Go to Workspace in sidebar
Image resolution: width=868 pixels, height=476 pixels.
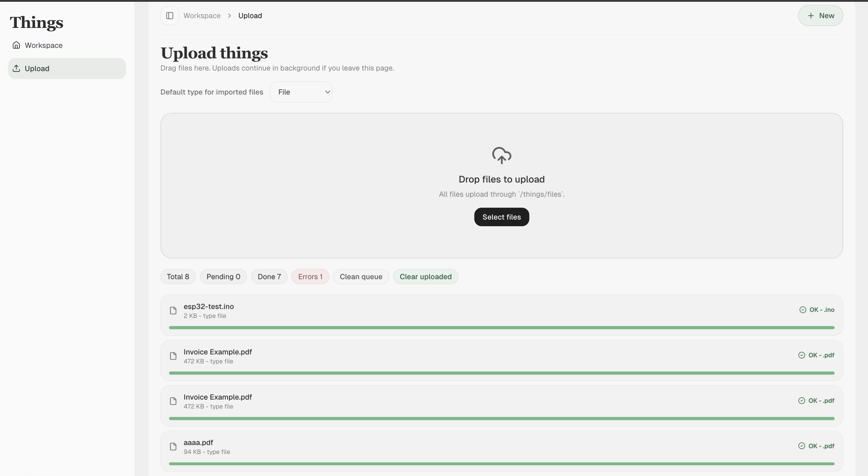tap(43, 45)
